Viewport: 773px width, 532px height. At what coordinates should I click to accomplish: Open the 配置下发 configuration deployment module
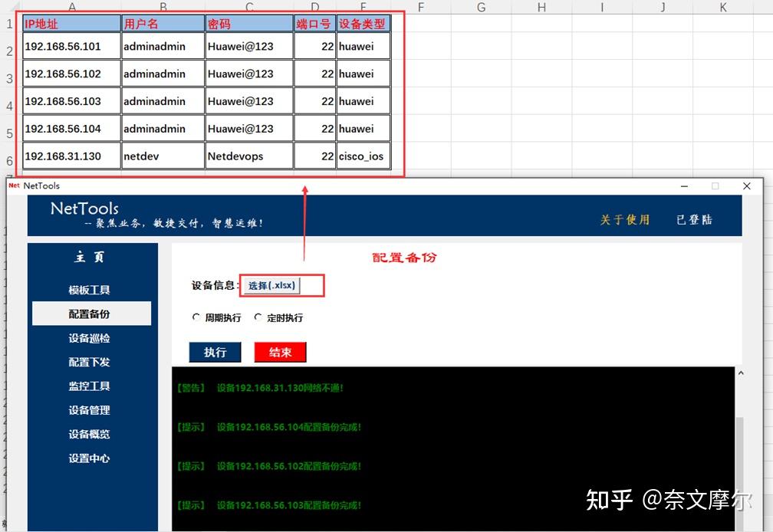(x=90, y=362)
